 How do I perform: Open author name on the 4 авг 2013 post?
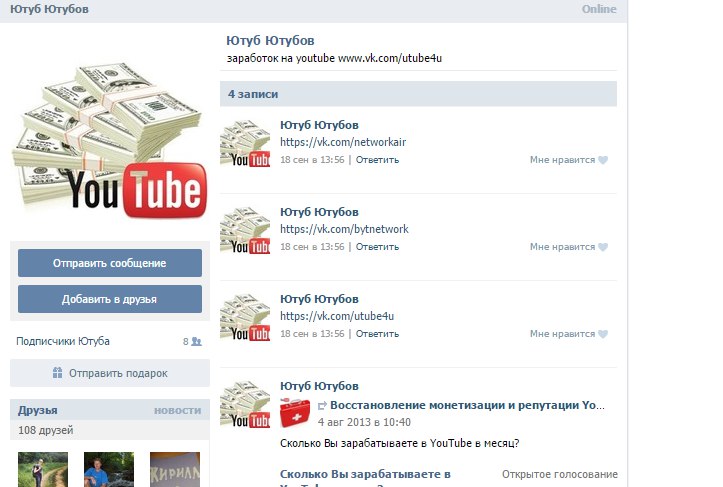point(319,386)
